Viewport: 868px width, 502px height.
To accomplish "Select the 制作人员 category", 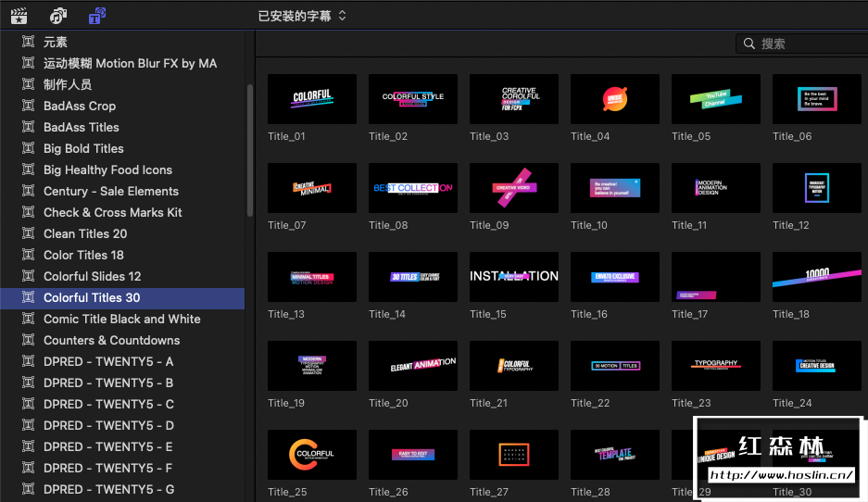I will click(x=122, y=84).
